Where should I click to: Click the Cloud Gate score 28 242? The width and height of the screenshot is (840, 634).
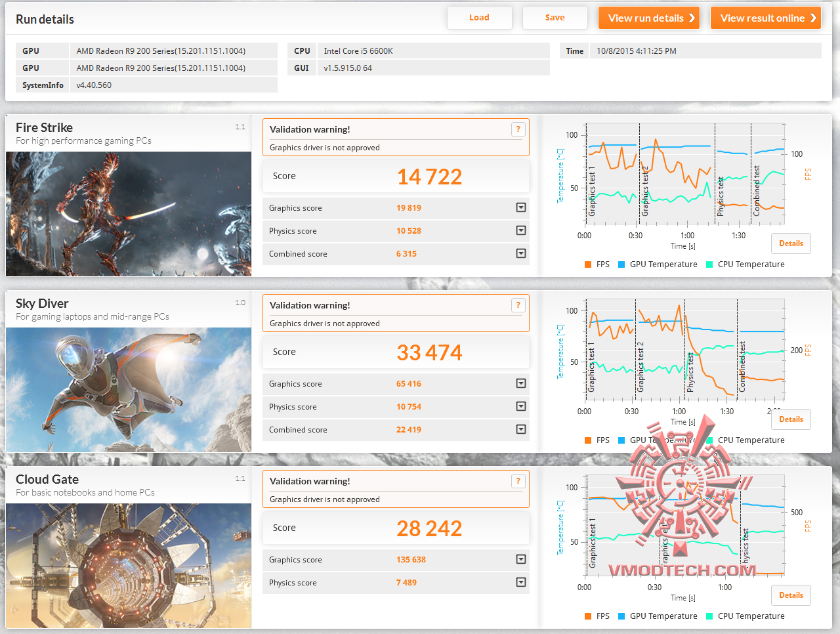pyautogui.click(x=429, y=528)
